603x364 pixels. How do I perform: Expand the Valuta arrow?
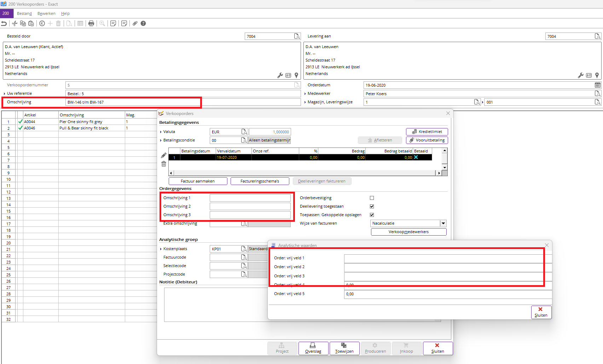[161, 132]
